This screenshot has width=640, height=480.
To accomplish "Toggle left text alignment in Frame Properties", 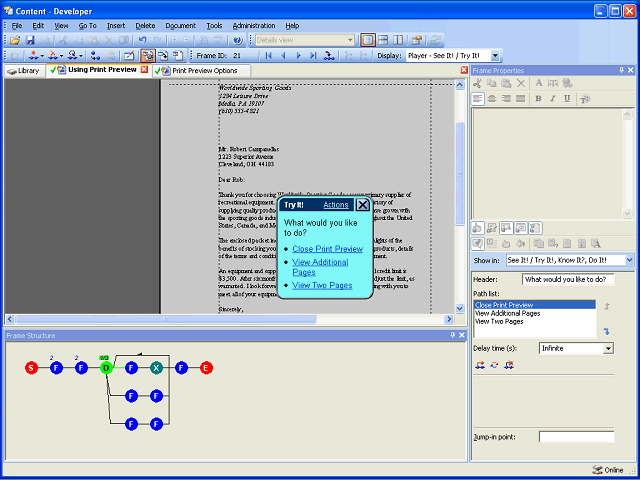I will click(x=478, y=99).
